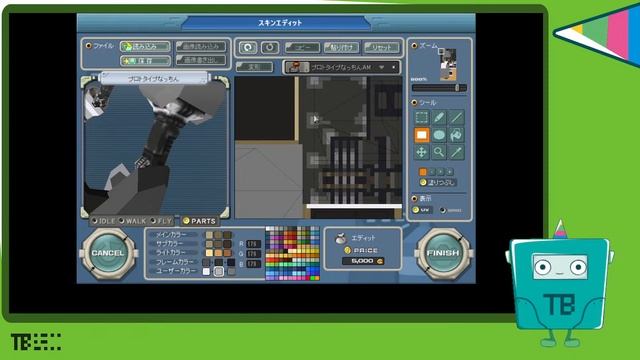The width and height of the screenshot is (640, 360).
Task: Pick third ライトカラー light color swatch
Action: coord(227,253)
